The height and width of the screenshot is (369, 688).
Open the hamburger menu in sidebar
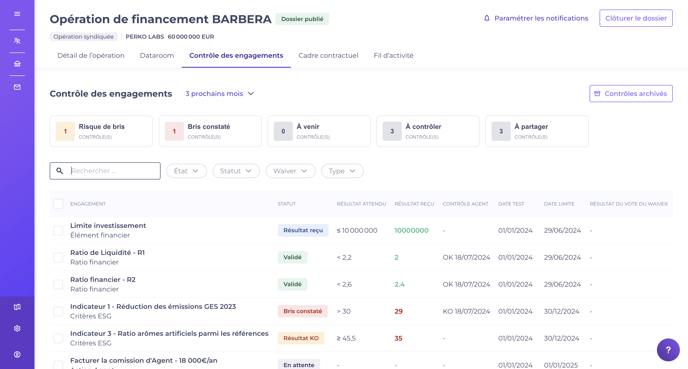(17, 14)
